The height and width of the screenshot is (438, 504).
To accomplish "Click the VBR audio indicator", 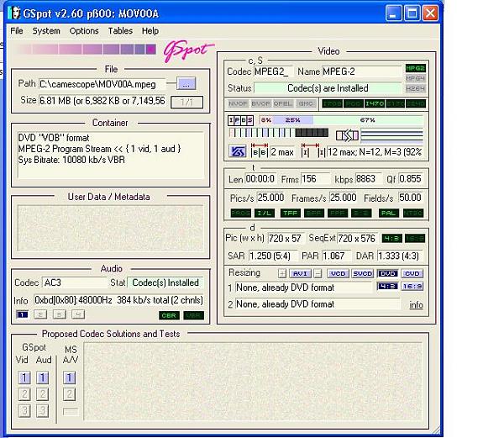I will click(193, 315).
